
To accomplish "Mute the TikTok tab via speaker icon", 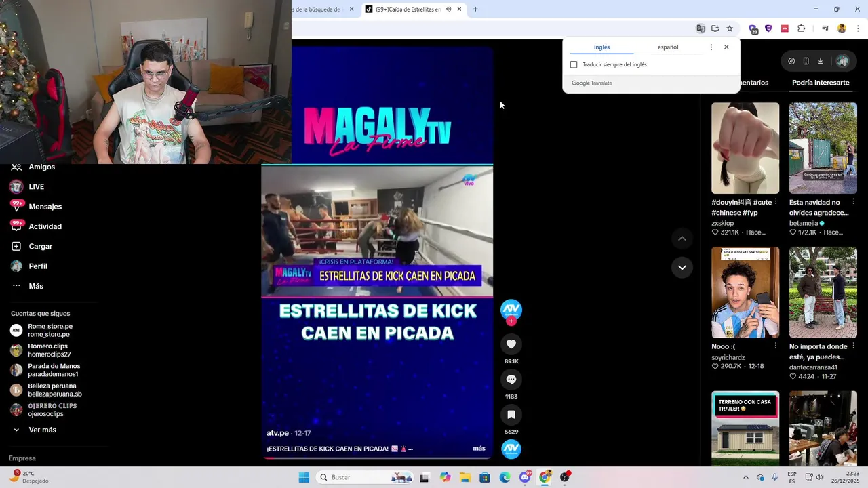I will coord(448,9).
